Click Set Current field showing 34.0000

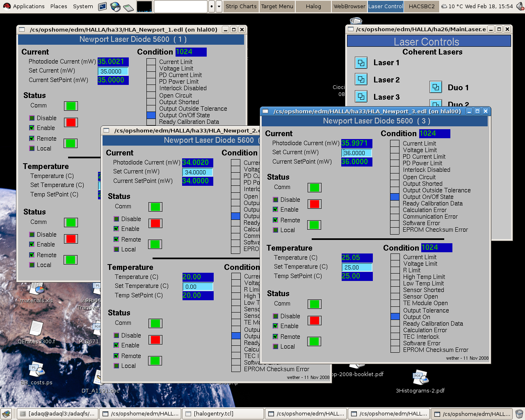pos(198,172)
